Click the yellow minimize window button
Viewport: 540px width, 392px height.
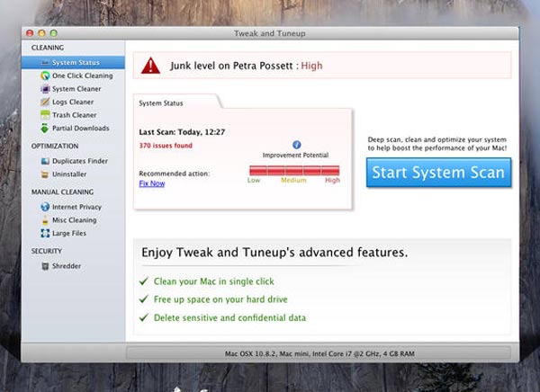tap(41, 33)
